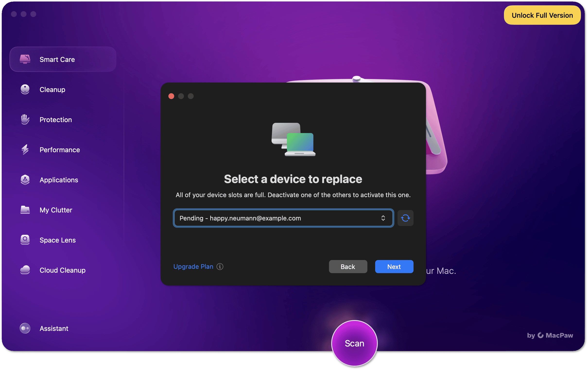Open the Smart Care section
The height and width of the screenshot is (370, 588).
(x=63, y=59)
